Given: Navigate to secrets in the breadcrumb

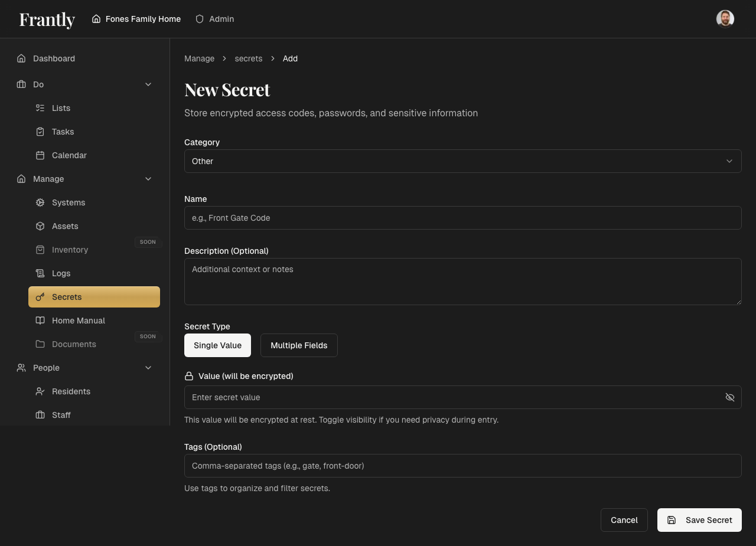Looking at the screenshot, I should click(248, 58).
